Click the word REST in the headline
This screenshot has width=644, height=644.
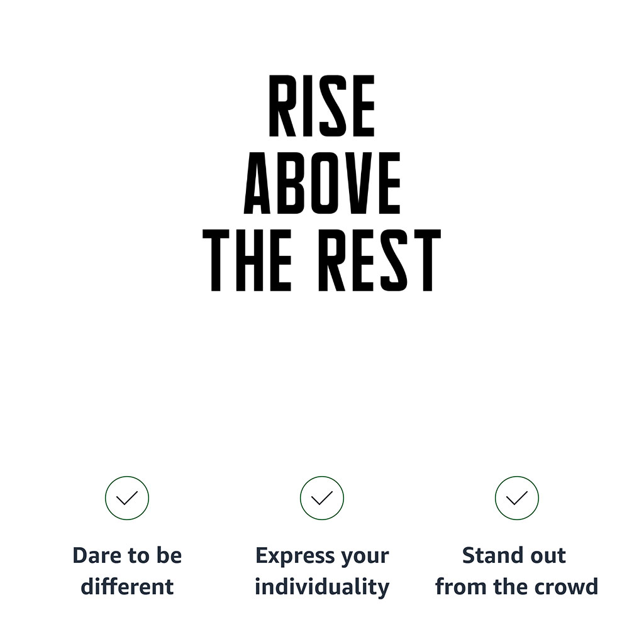pos(380,260)
